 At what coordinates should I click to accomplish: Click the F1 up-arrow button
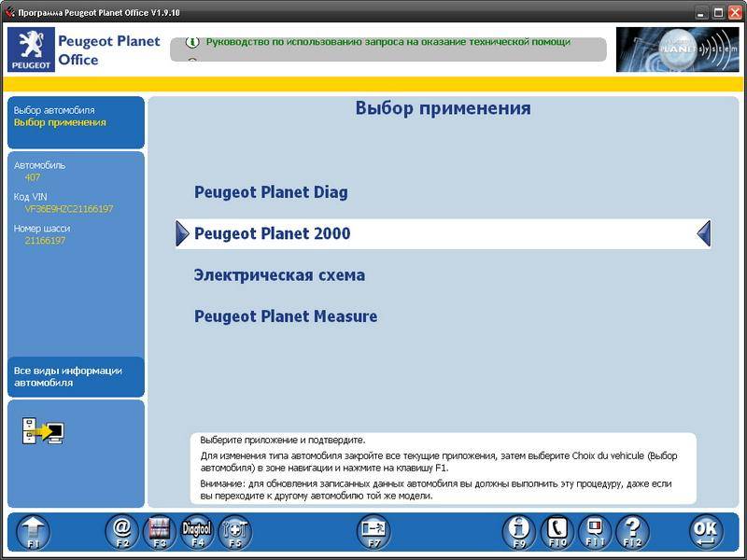pyautogui.click(x=33, y=531)
